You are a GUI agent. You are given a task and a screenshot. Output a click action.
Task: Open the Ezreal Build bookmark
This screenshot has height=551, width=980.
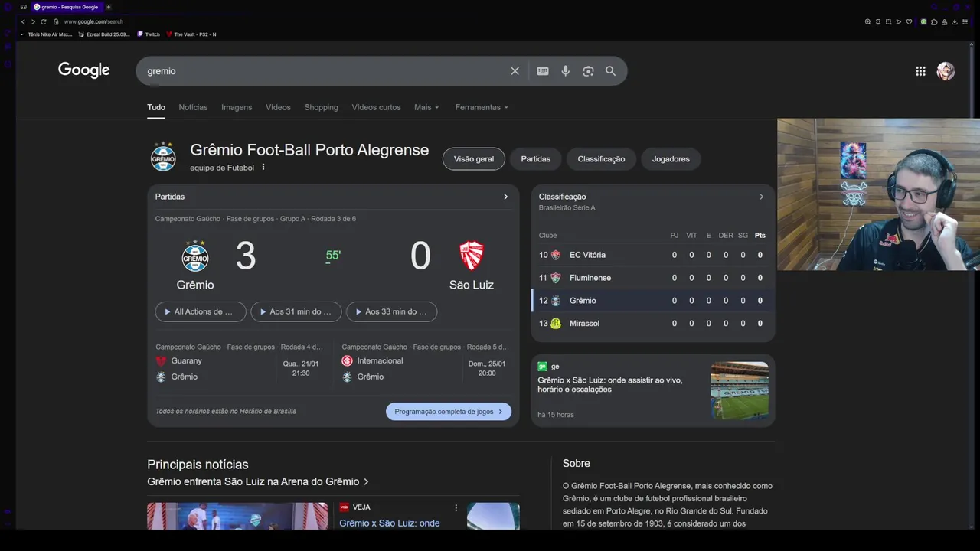[104, 34]
